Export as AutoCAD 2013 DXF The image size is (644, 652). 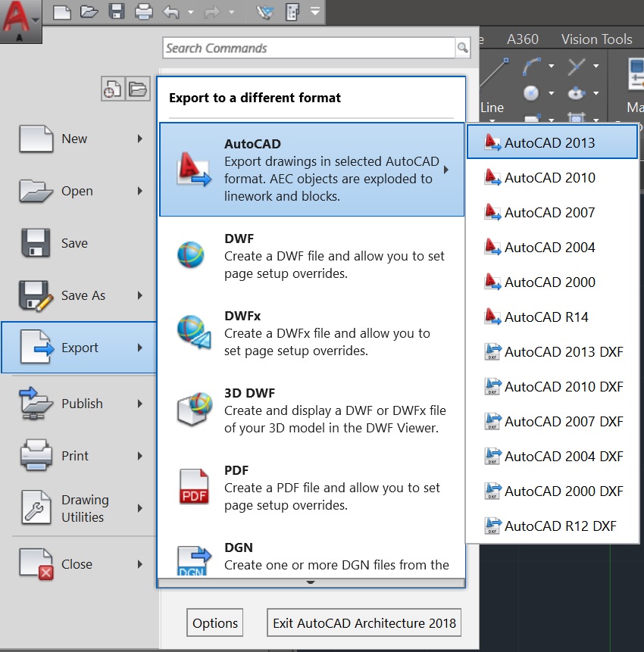point(552,352)
